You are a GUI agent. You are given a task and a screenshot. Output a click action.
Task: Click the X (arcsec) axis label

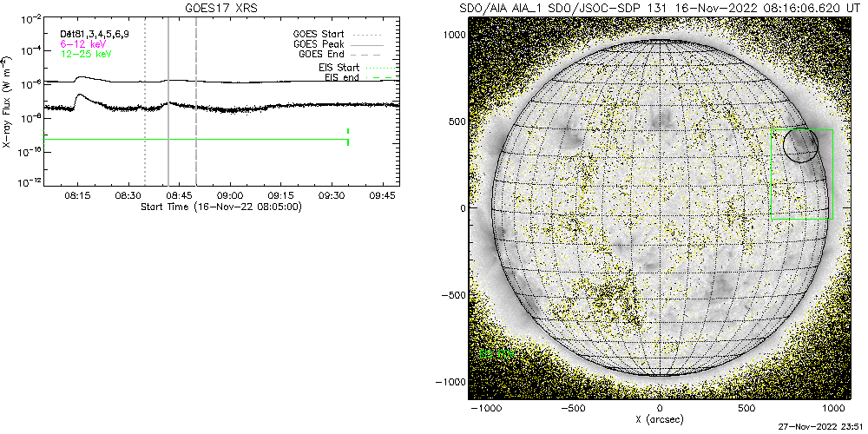[660, 420]
